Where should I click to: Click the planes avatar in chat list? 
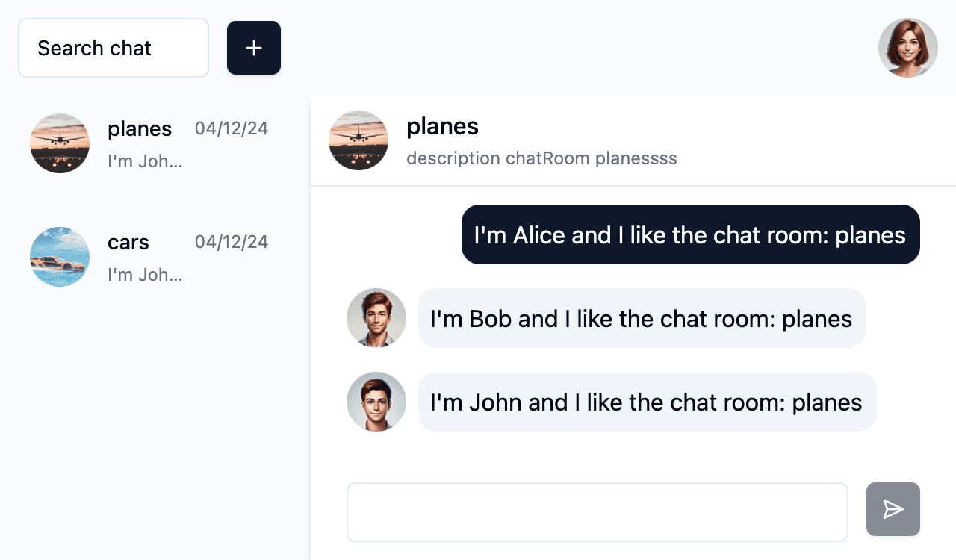pyautogui.click(x=60, y=143)
